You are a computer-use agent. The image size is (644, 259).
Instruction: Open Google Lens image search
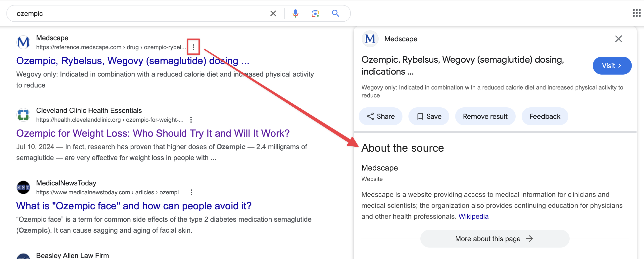[x=315, y=13]
